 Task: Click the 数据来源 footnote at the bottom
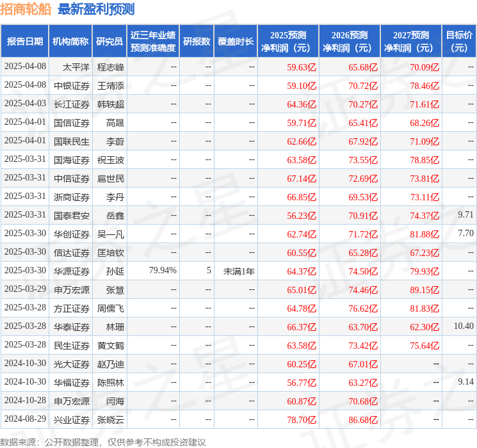click(103, 442)
